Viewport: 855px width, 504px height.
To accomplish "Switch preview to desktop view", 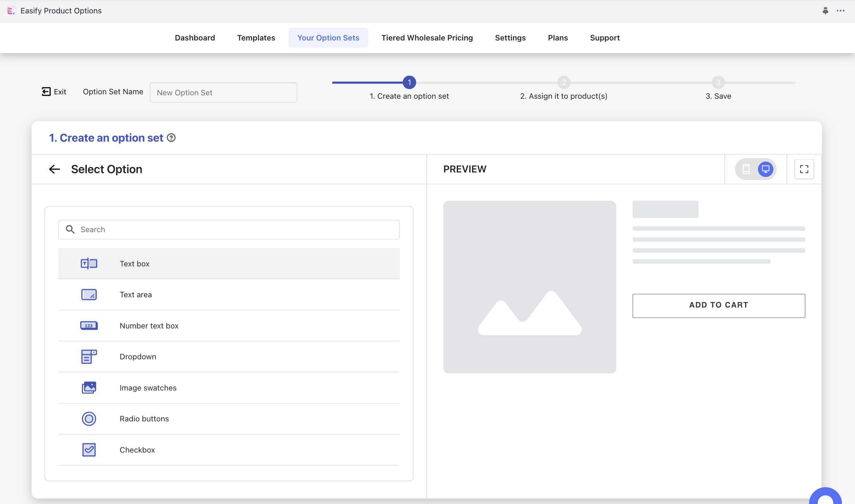I will tap(765, 169).
